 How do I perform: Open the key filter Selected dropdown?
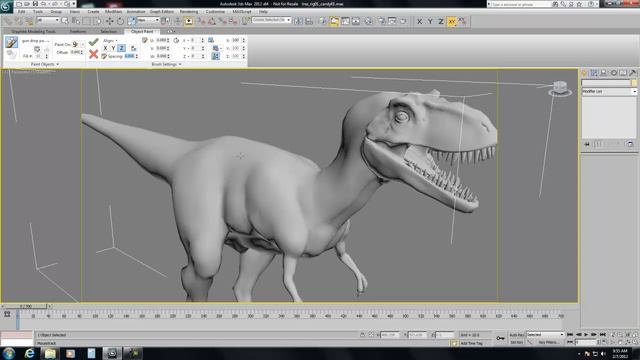click(x=545, y=335)
